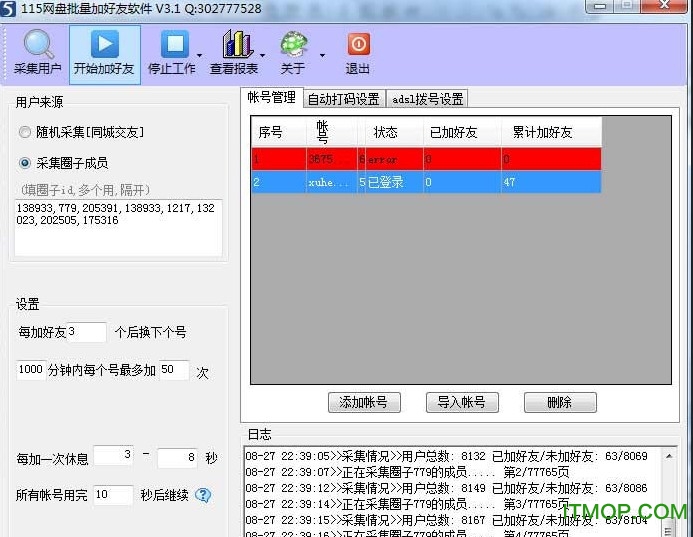693x537 pixels.
Task: Click the blue help question mark icon
Action: coord(203,495)
